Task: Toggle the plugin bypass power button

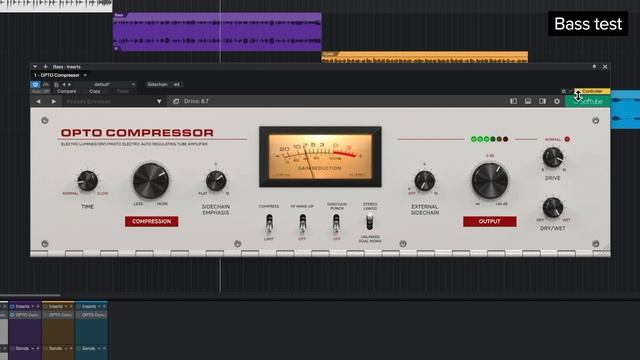Action: pyautogui.click(x=35, y=84)
